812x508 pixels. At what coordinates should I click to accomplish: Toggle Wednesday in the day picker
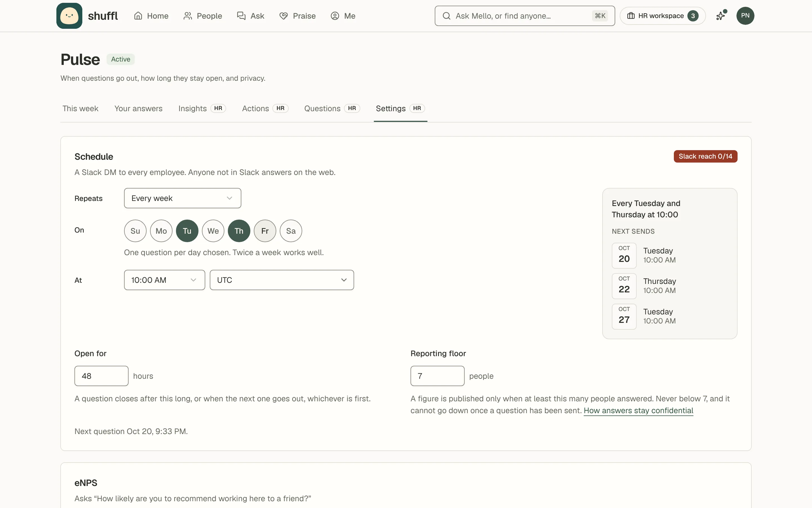point(213,231)
